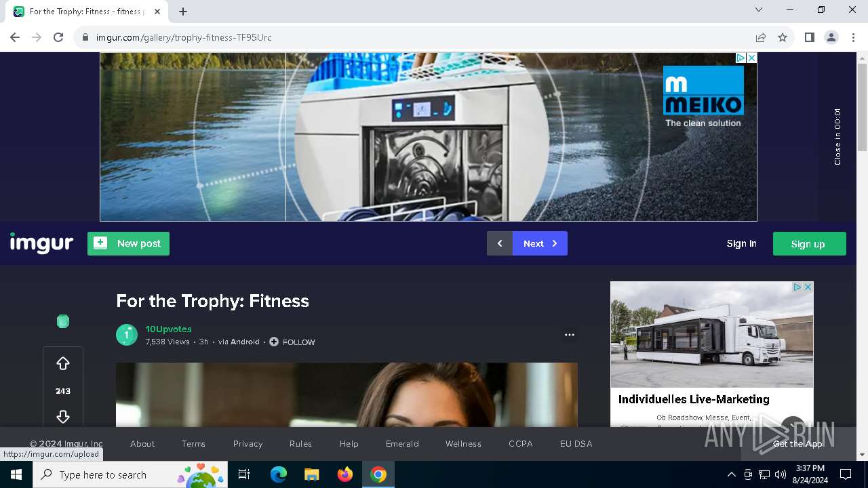Screen dimensions: 868x488
Task: Open the About footer link
Action: pyautogui.click(x=142, y=444)
